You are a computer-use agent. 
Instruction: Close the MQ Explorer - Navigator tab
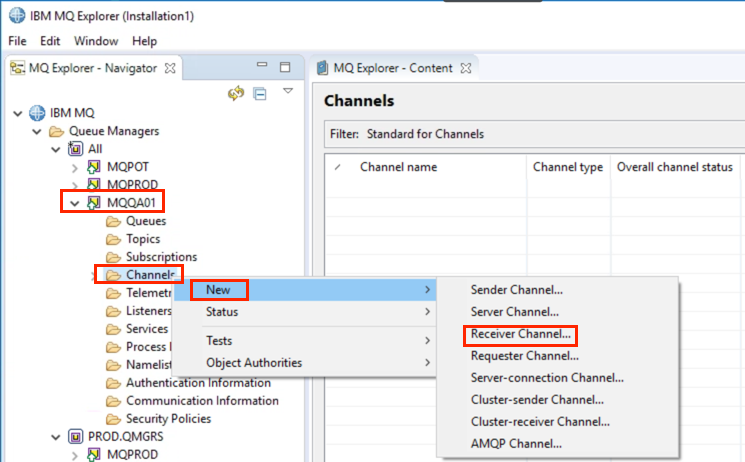(170, 68)
